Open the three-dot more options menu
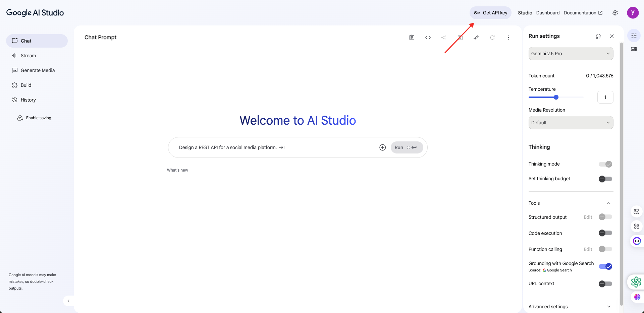The height and width of the screenshot is (313, 644). (508, 38)
